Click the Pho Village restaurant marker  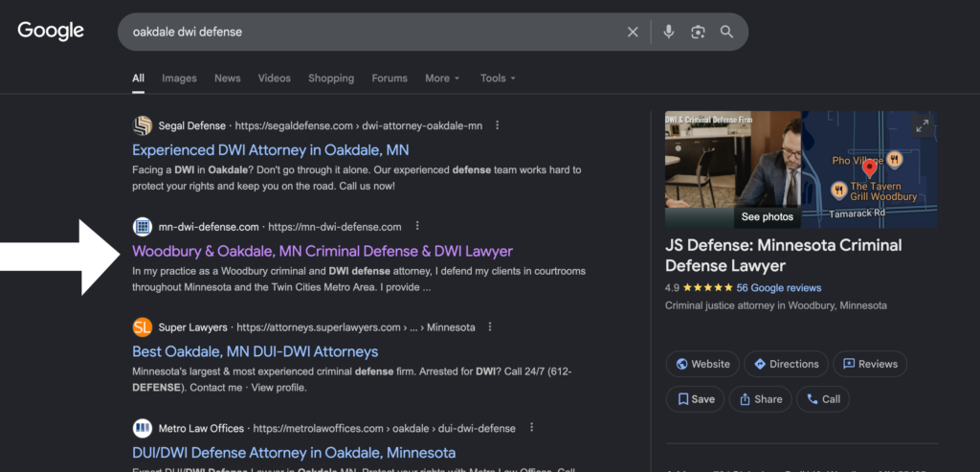895,160
